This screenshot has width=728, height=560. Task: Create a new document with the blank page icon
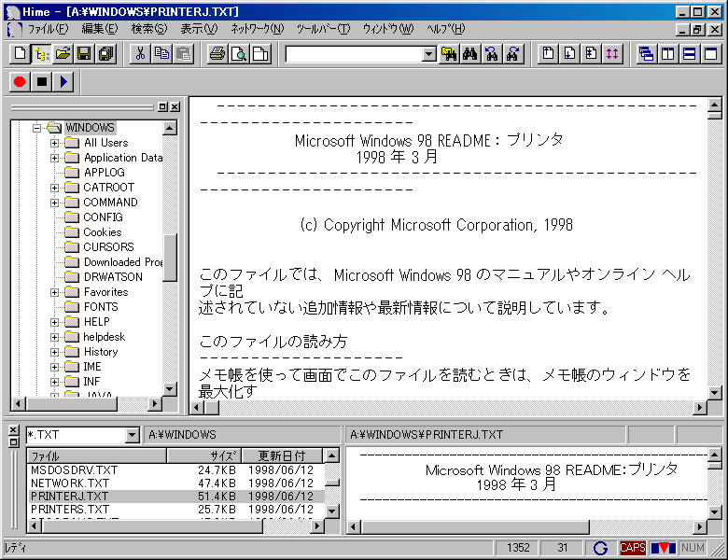(x=20, y=54)
